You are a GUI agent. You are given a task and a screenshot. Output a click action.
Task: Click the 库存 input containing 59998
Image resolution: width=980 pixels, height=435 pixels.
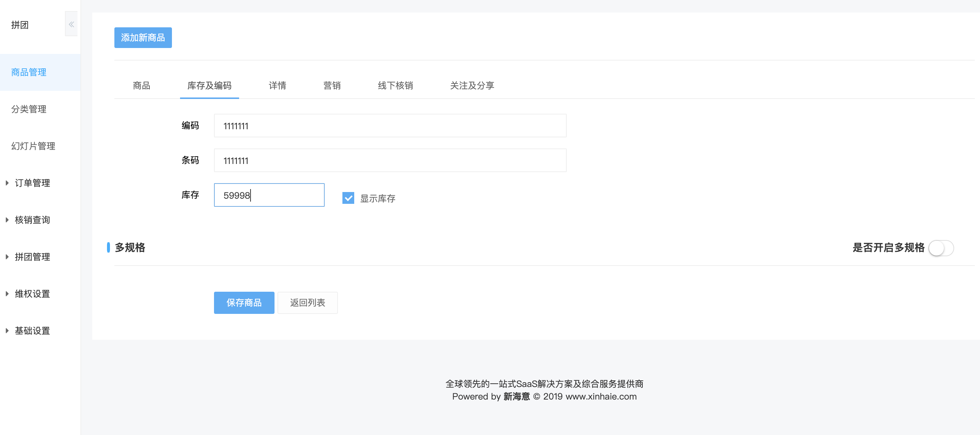269,195
